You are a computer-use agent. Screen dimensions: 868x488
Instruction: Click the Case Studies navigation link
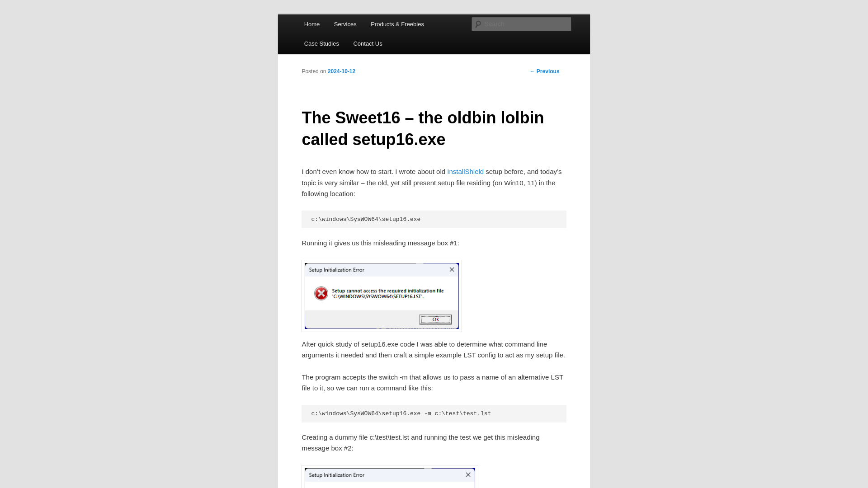pos(321,43)
